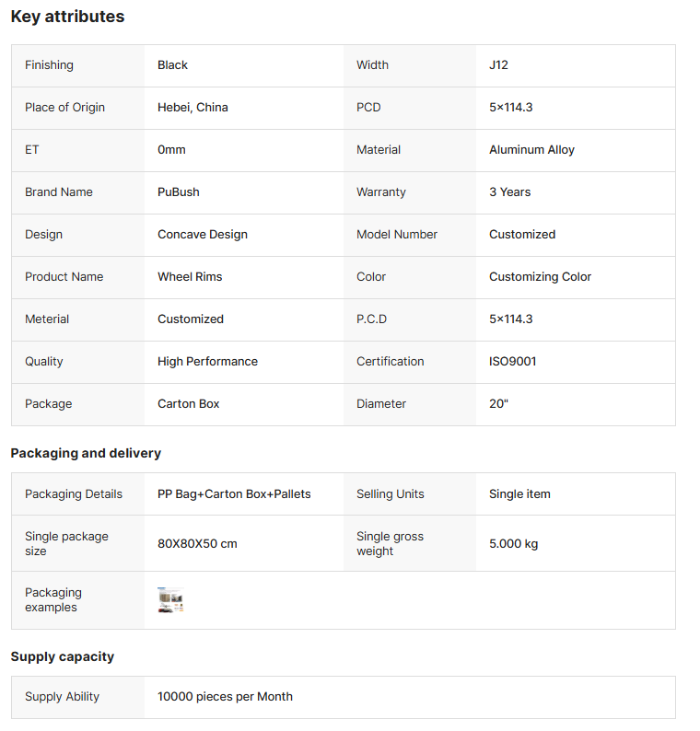This screenshot has width=700, height=731.
Task: Select the Concave Design value
Action: pos(203,234)
